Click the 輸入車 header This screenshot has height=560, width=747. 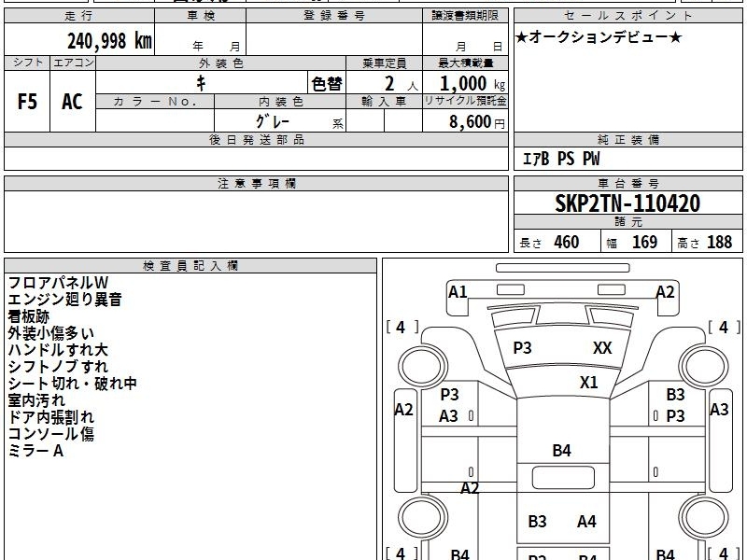384,102
